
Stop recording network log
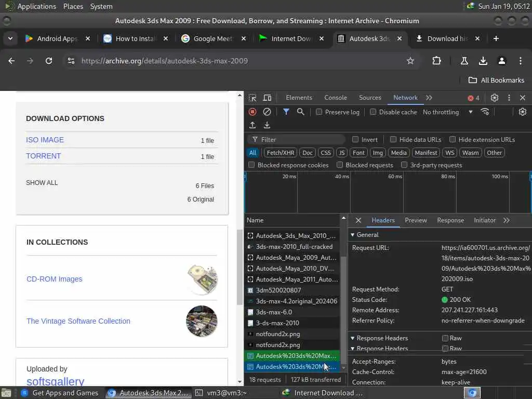252,112
